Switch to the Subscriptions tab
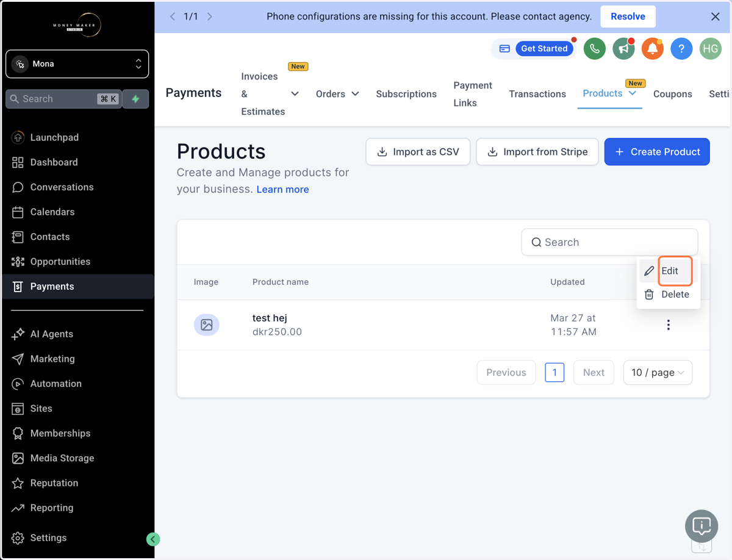The width and height of the screenshot is (732, 560). click(x=406, y=94)
